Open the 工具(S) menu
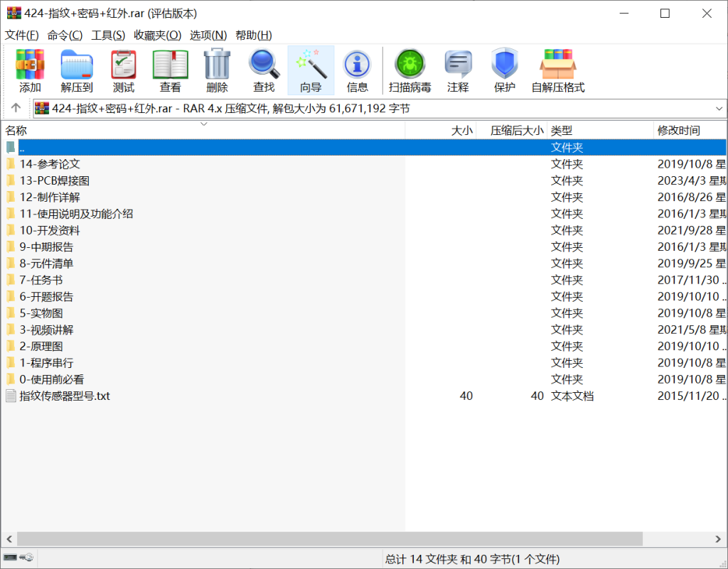This screenshot has height=569, width=728. click(107, 35)
